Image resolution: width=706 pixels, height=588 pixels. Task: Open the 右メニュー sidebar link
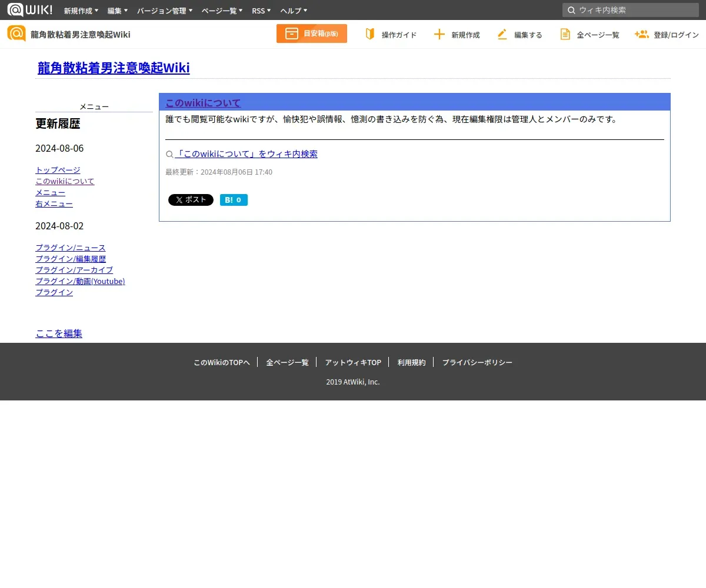pyautogui.click(x=54, y=203)
